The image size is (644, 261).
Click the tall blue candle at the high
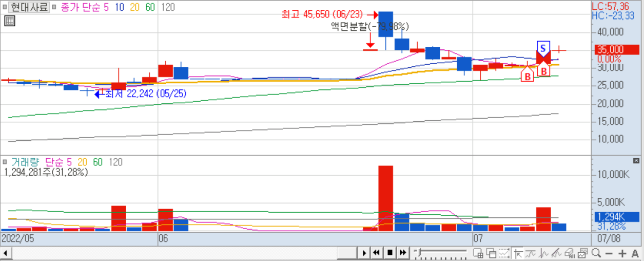(x=386, y=24)
